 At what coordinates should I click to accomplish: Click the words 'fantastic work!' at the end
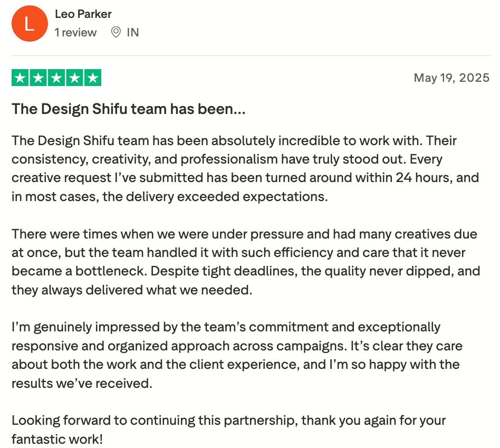point(57,440)
